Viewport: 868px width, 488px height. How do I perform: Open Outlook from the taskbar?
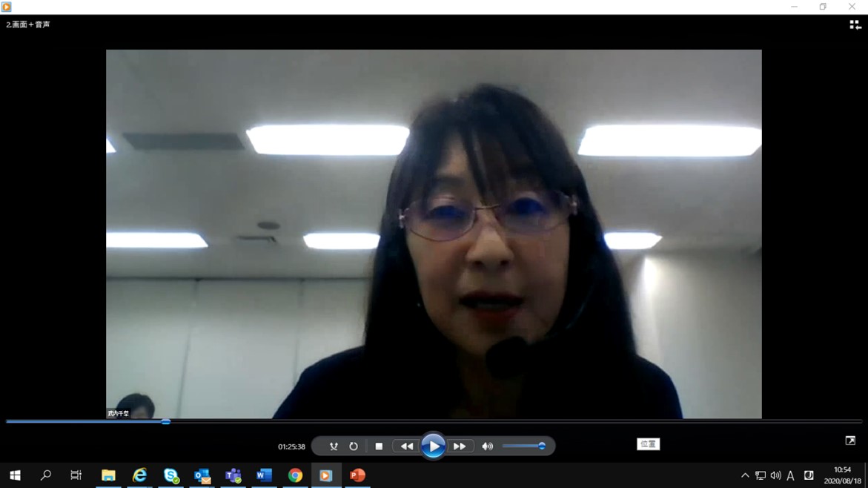(202, 475)
